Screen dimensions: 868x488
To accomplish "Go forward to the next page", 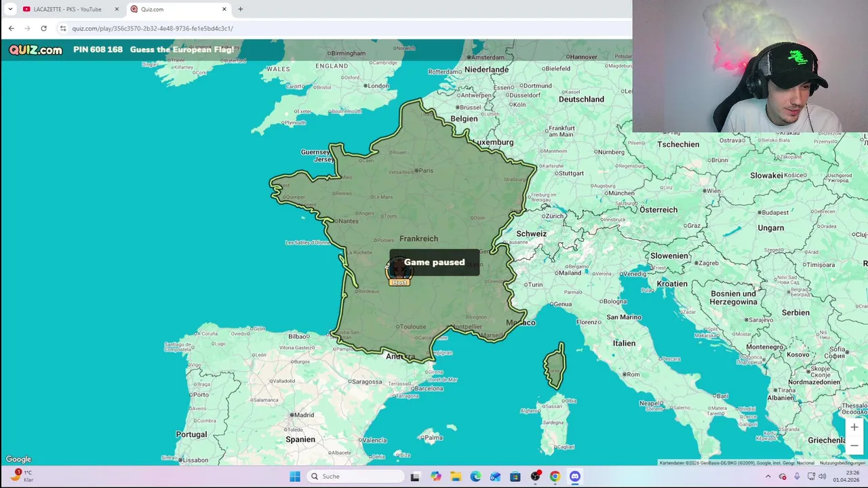I will coord(27,28).
